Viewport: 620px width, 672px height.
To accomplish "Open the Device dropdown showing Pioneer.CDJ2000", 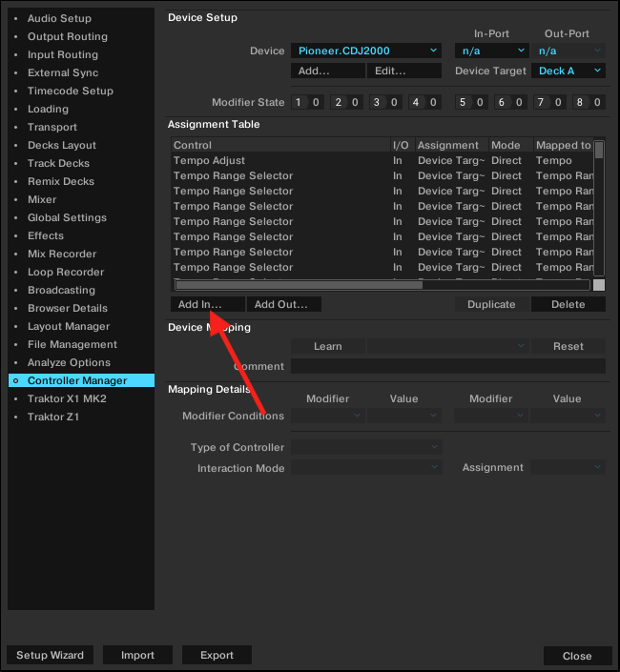I will coord(365,51).
